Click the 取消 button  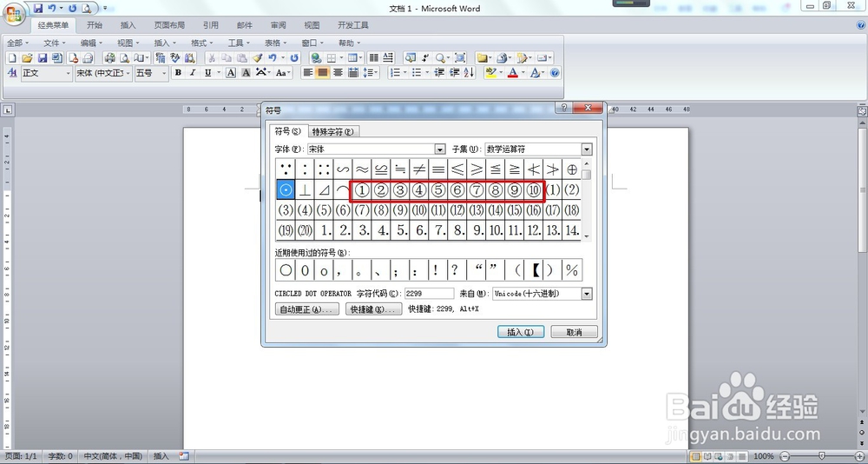tap(575, 332)
